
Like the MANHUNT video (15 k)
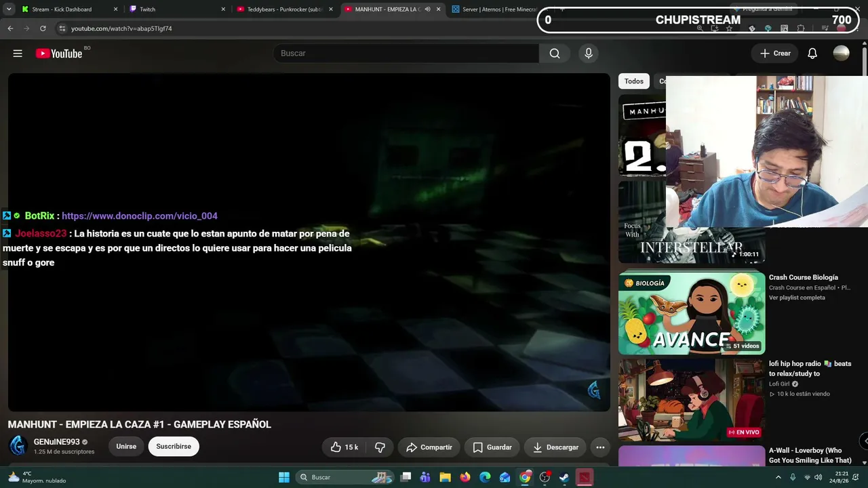345,447
